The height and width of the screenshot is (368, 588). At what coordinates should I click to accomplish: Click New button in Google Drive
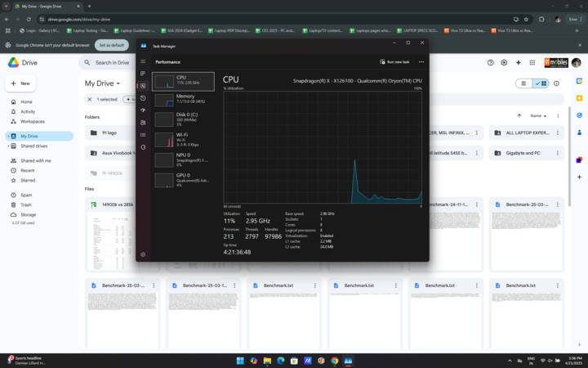(x=20, y=83)
